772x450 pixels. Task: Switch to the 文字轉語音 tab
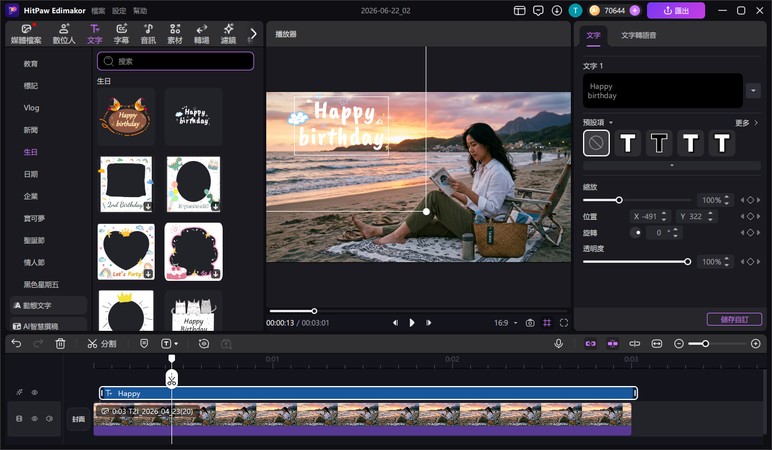click(x=638, y=35)
